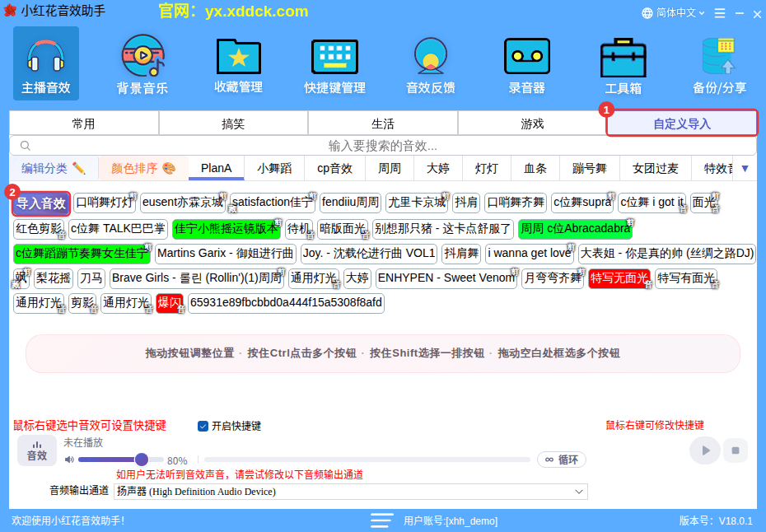Switch to the 生活 tab
766x532 pixels.
382,124
